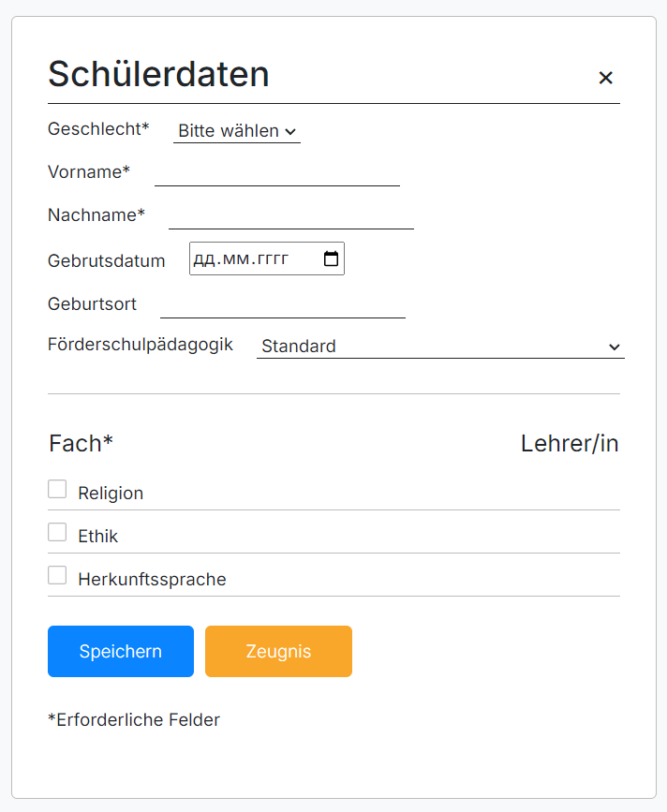Click the 'Förderschulpädagogik' label text
The width and height of the screenshot is (667, 812).
tap(141, 345)
